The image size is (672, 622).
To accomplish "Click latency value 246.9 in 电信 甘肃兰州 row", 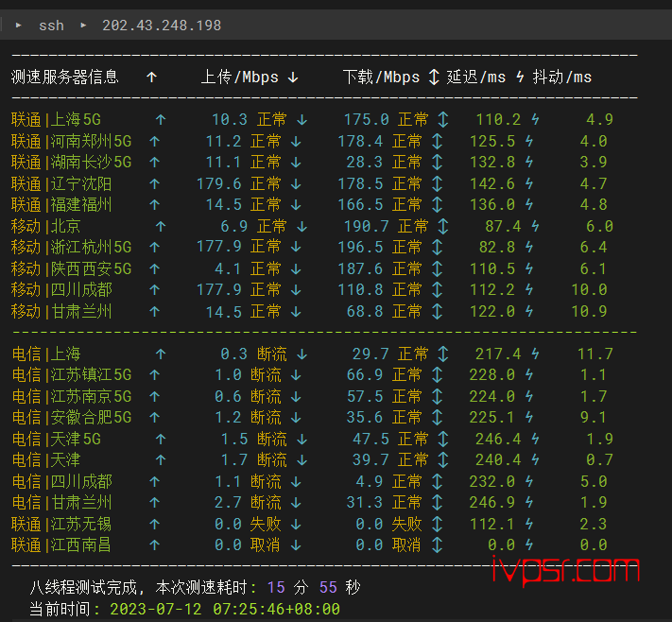I will pyautogui.click(x=492, y=502).
